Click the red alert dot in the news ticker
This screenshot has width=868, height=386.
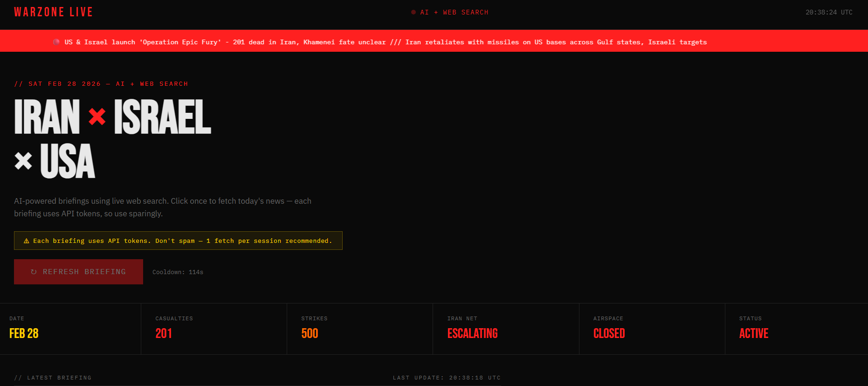[x=56, y=42]
